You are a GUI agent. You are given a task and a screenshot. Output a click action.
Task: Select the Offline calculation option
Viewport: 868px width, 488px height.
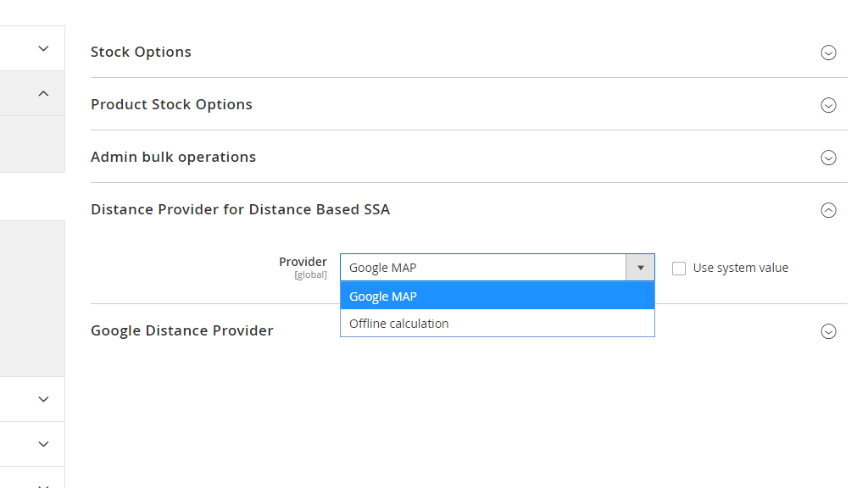click(x=497, y=323)
